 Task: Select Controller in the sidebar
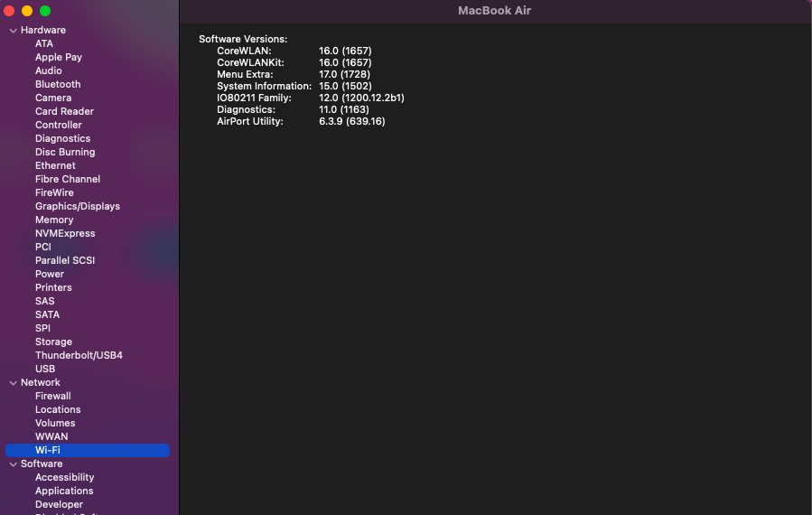click(59, 125)
